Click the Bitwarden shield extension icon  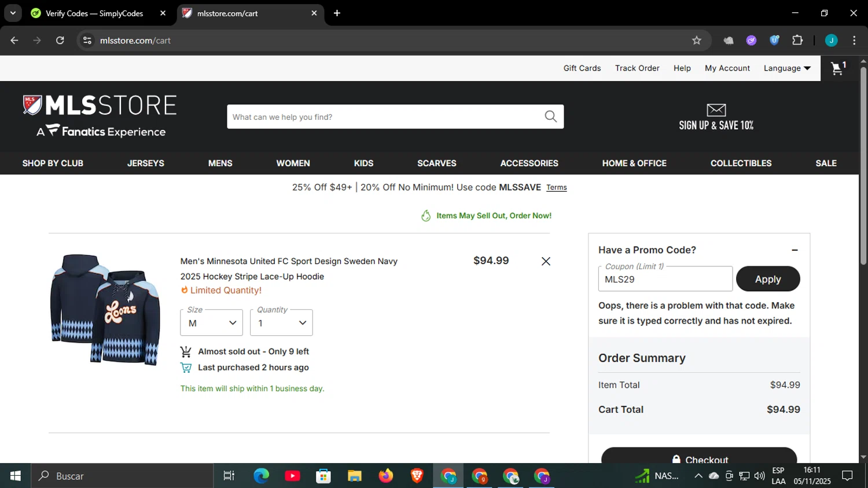coord(774,41)
